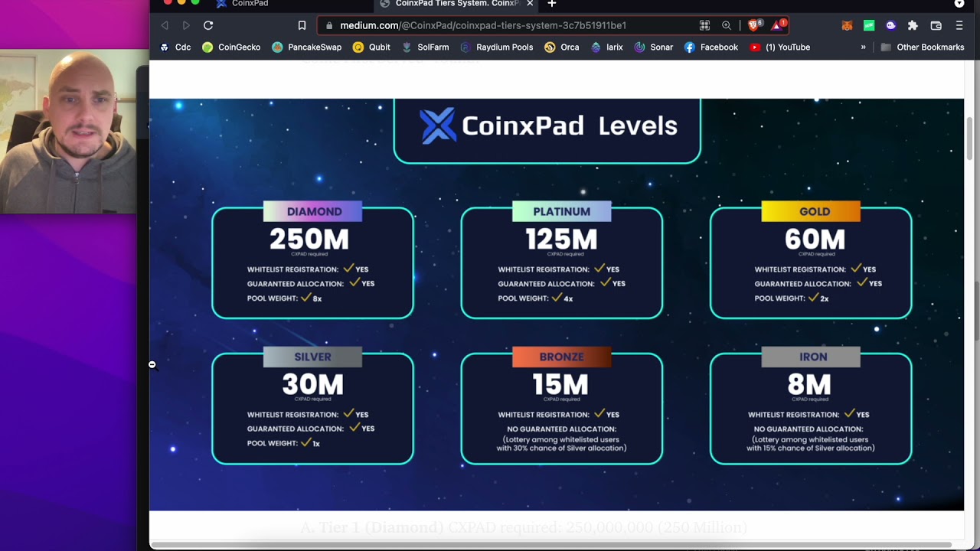Open the Orca bookmark
The width and height of the screenshot is (980, 551).
(x=562, y=47)
